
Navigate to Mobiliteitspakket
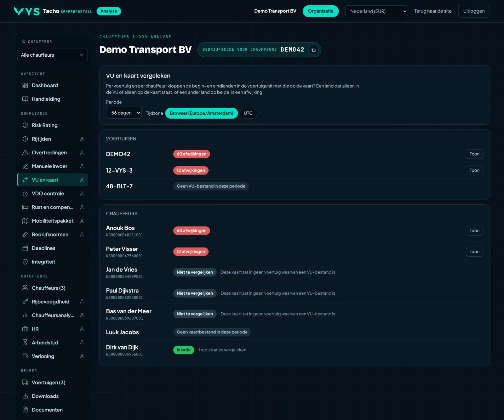click(52, 221)
